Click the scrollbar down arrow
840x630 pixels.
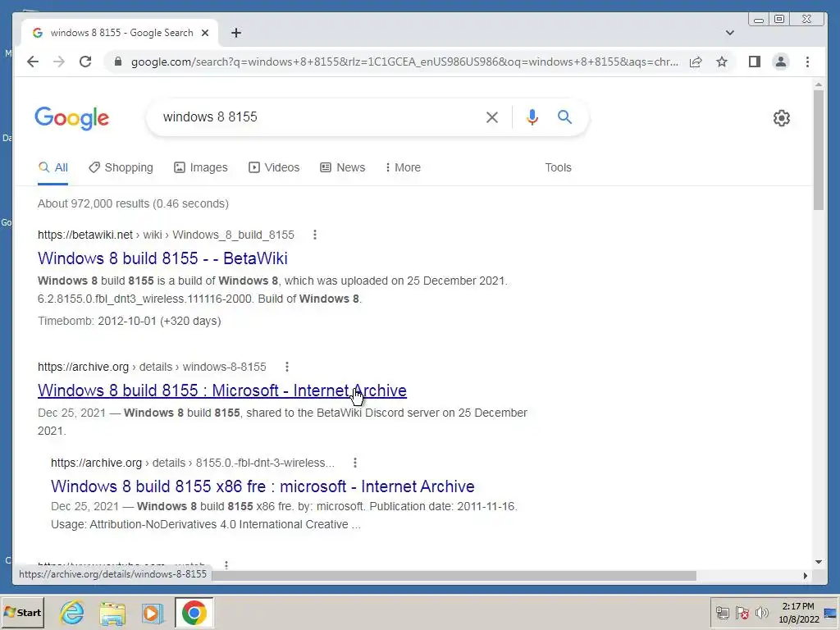818,562
